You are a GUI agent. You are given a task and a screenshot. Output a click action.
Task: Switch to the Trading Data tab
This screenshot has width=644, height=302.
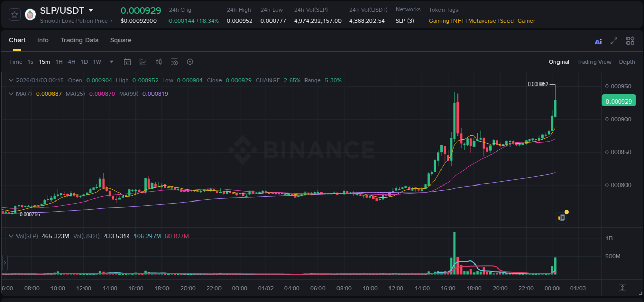pos(79,40)
